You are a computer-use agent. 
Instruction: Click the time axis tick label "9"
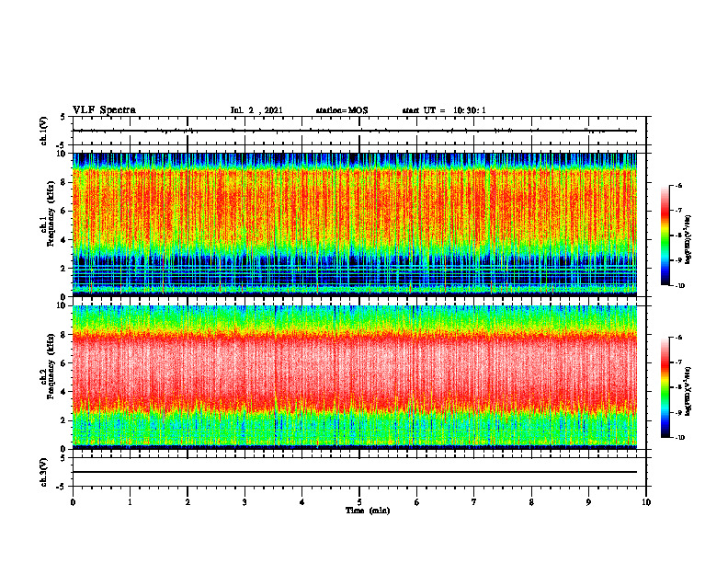coord(588,502)
